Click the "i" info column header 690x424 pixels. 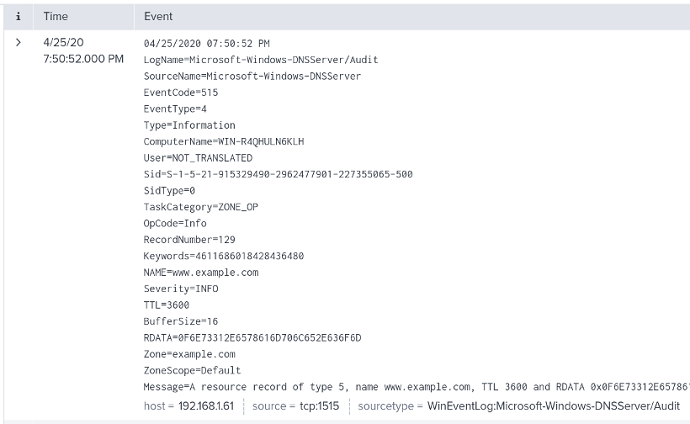tap(18, 17)
